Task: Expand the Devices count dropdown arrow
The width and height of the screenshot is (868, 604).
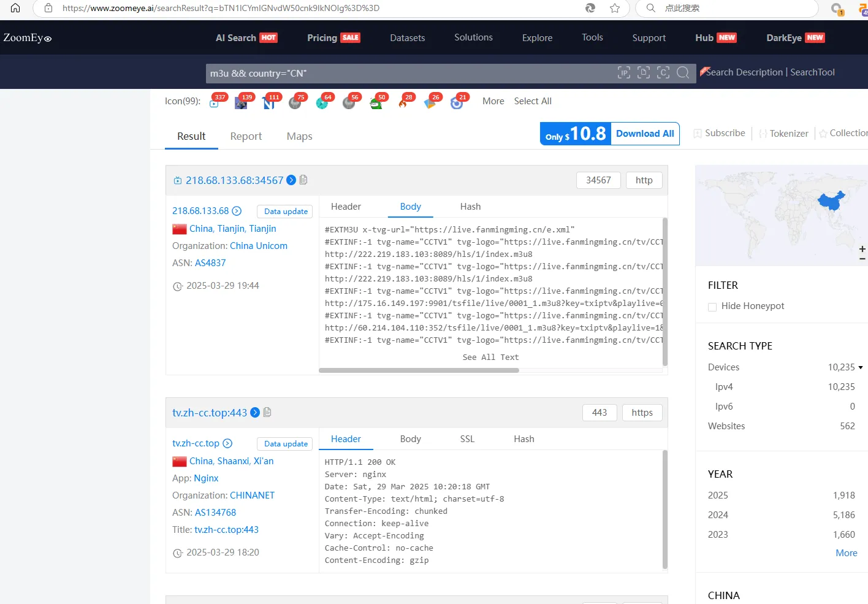Action: pos(861,367)
